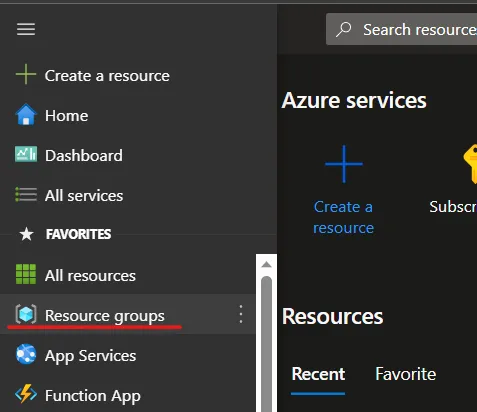
Task: Go to Home in the sidebar
Action: tap(67, 116)
